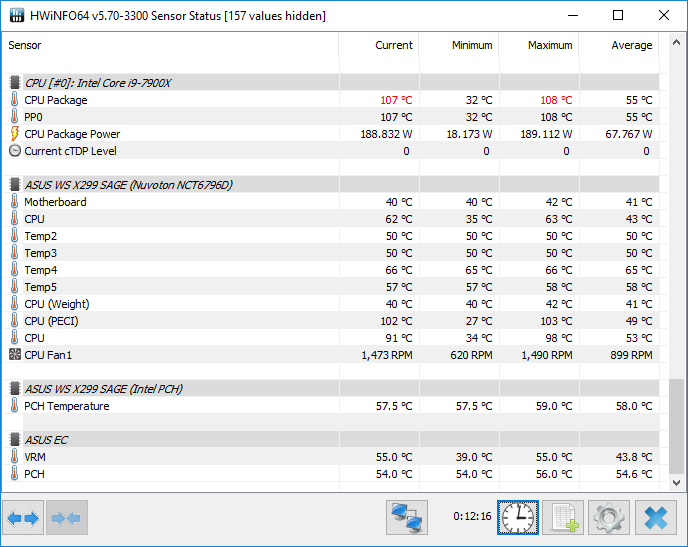Click the Maximum column header
This screenshot has height=547, width=688.
click(539, 45)
